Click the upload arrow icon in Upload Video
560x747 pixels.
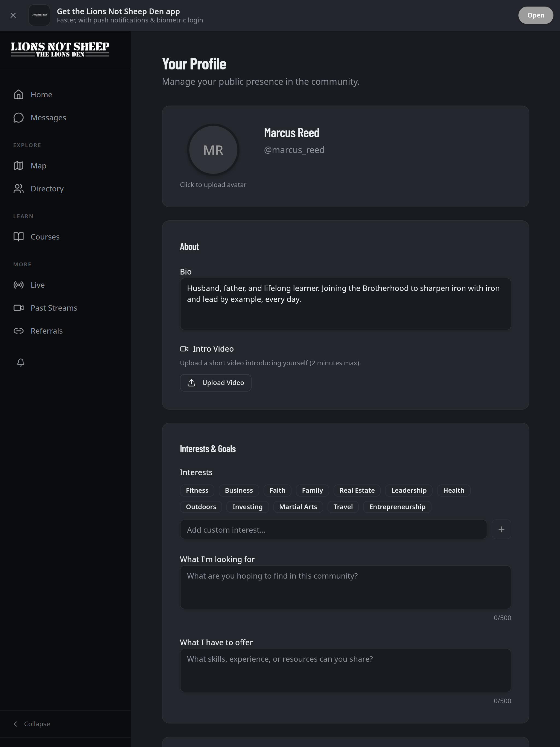(x=191, y=383)
